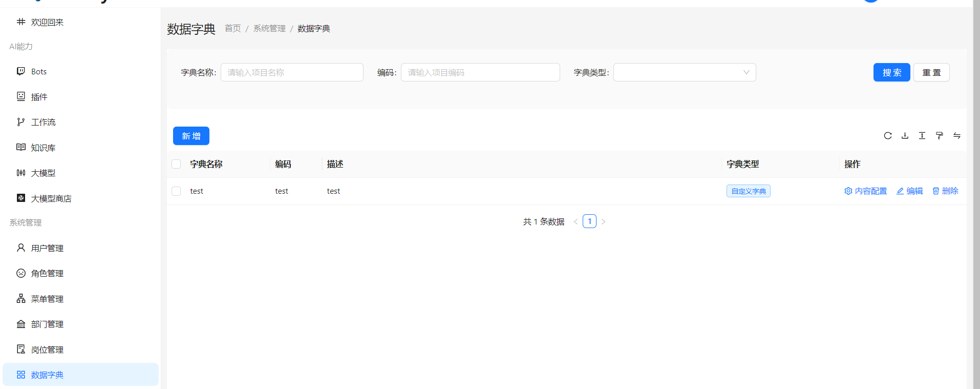The width and height of the screenshot is (980, 389).
Task: Click 删除 trash icon for test row
Action: coord(945,191)
